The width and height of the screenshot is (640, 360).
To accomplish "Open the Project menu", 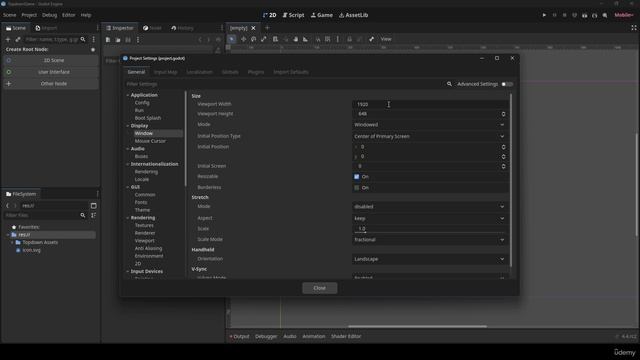I will pyautogui.click(x=29, y=15).
